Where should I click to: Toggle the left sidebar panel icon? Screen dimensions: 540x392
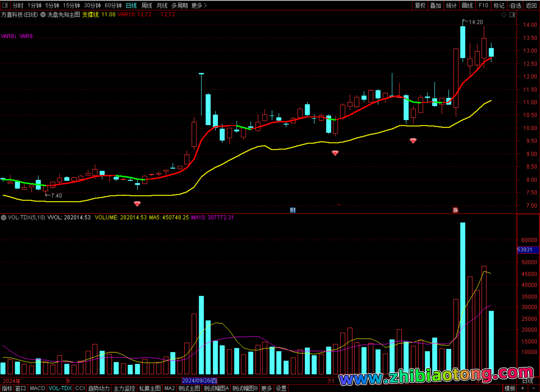5,5
